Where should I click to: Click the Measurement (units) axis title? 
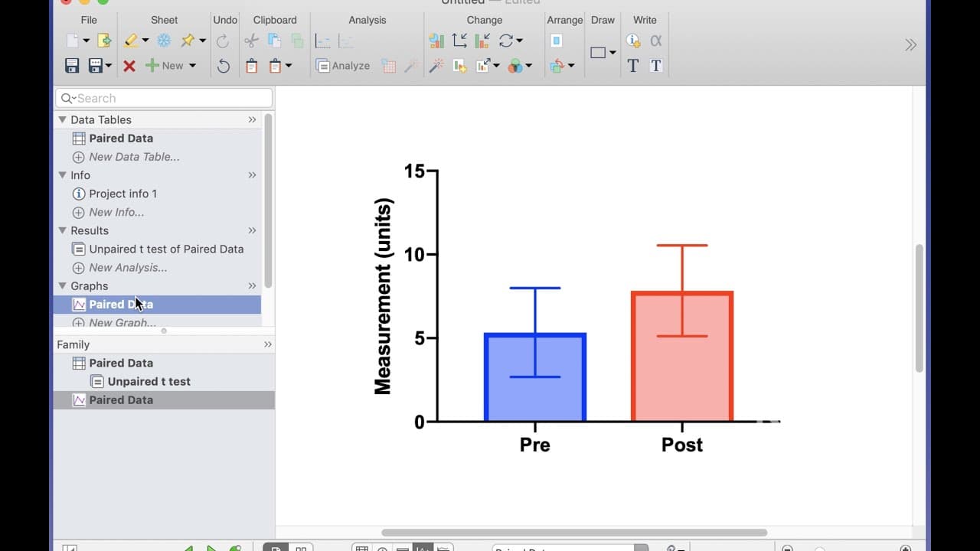pyautogui.click(x=383, y=296)
